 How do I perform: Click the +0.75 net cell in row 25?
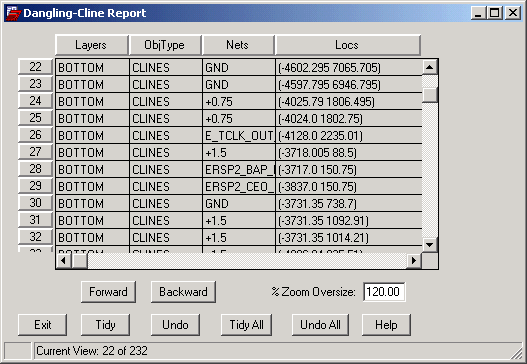pyautogui.click(x=239, y=118)
